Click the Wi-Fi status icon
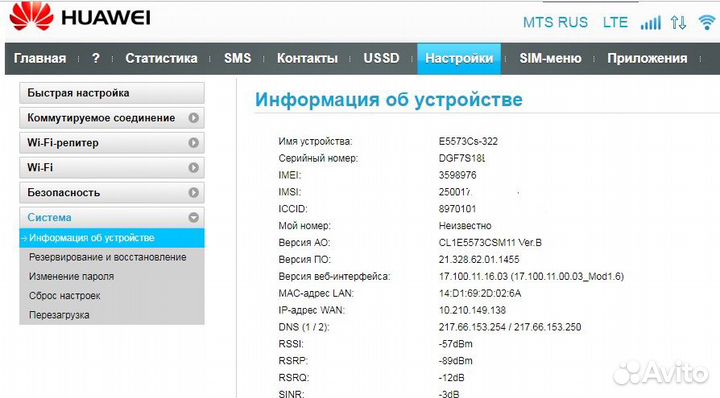 [x=707, y=22]
